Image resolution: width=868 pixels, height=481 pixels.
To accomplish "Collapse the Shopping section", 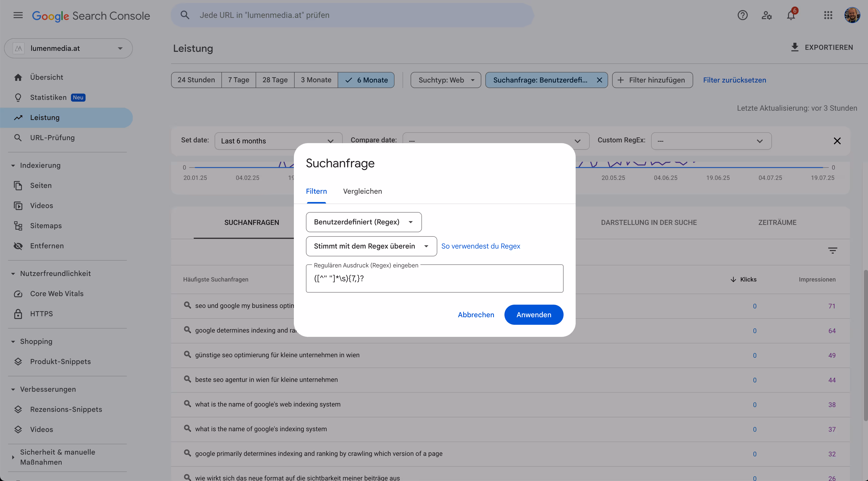I will (x=13, y=342).
